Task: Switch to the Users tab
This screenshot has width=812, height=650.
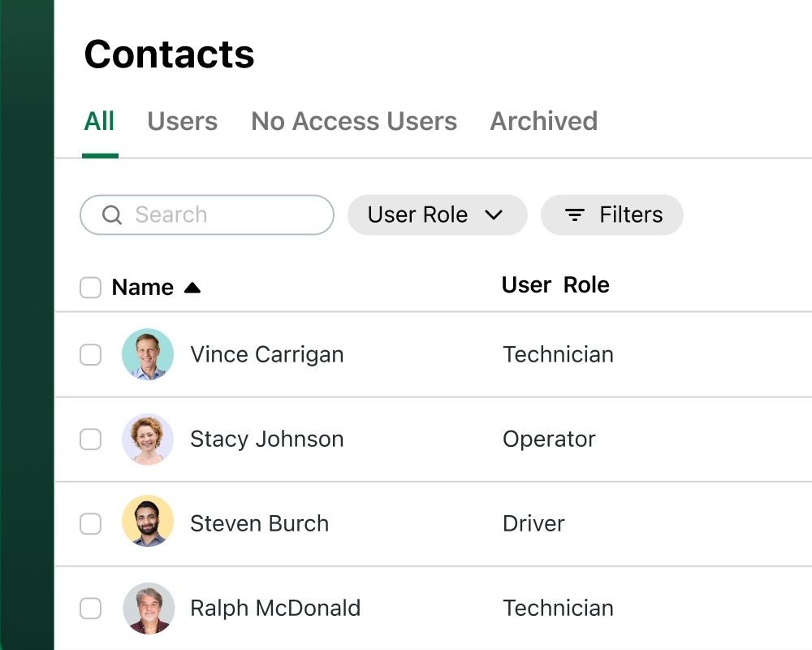Action: coord(182,122)
